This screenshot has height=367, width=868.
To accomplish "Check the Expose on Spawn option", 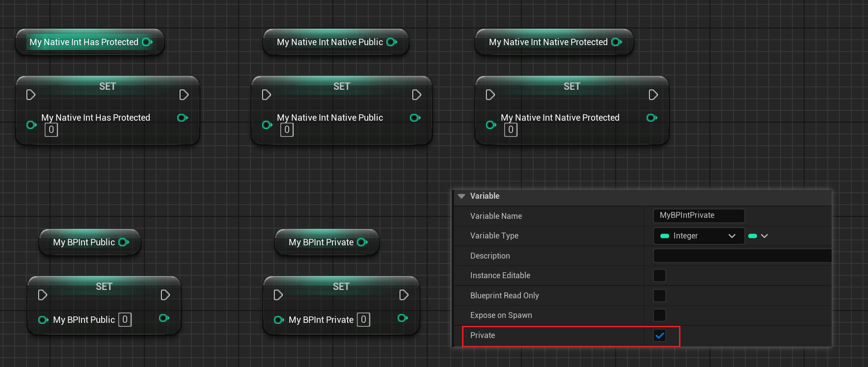I will coord(659,315).
